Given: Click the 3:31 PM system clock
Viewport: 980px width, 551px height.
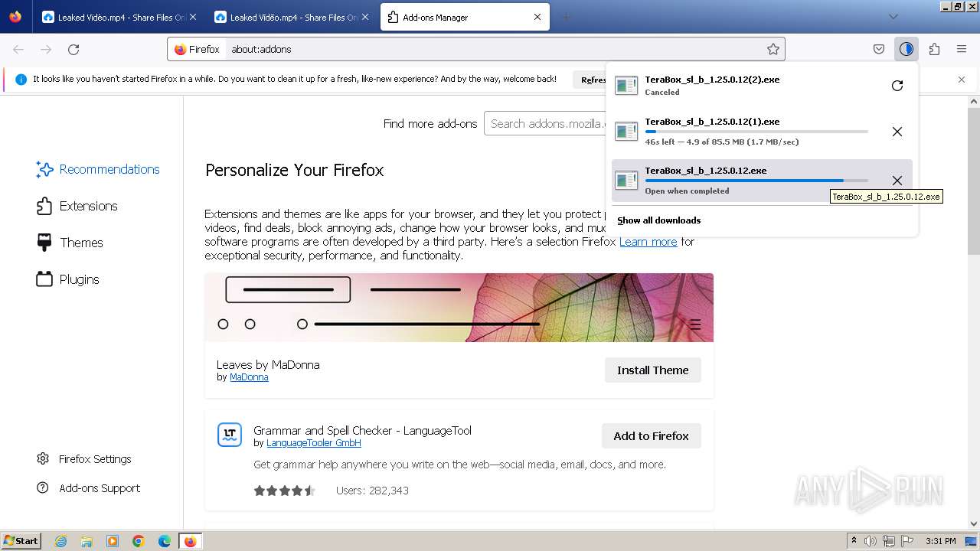Looking at the screenshot, I should [x=940, y=541].
